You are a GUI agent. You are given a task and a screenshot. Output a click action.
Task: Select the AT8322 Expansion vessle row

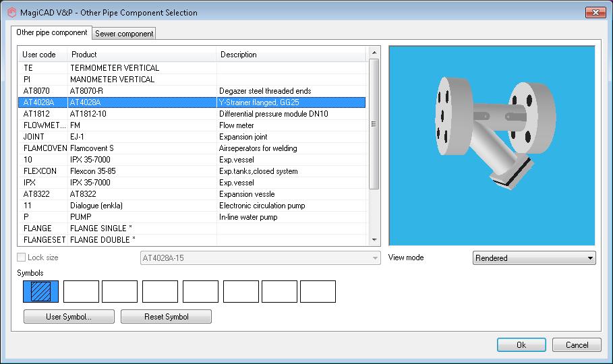pyautogui.click(x=192, y=194)
